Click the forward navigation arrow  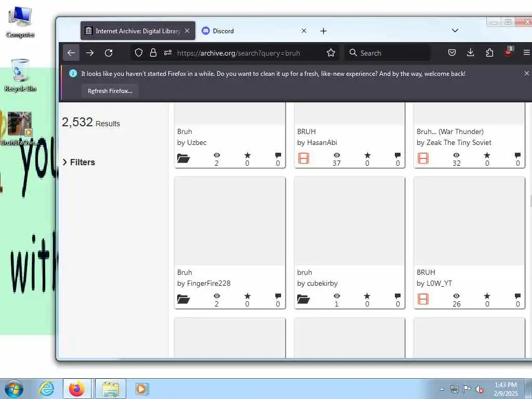pyautogui.click(x=90, y=53)
